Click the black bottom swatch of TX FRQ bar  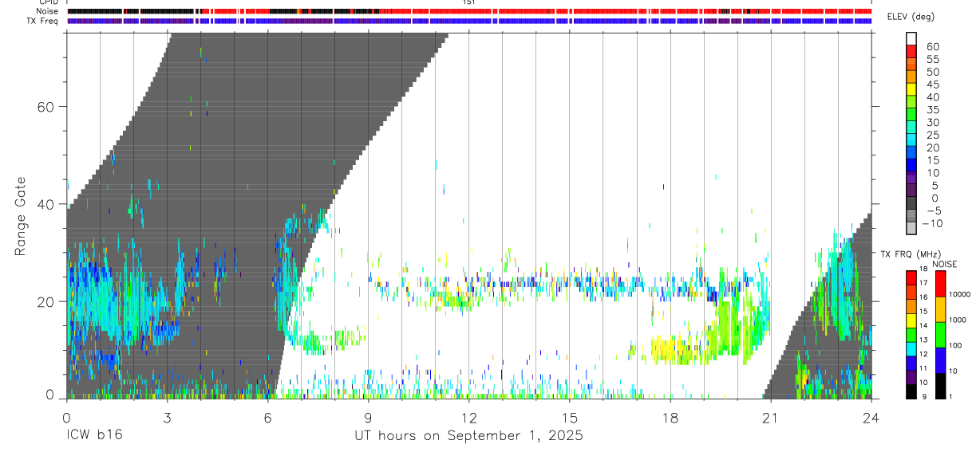click(911, 392)
